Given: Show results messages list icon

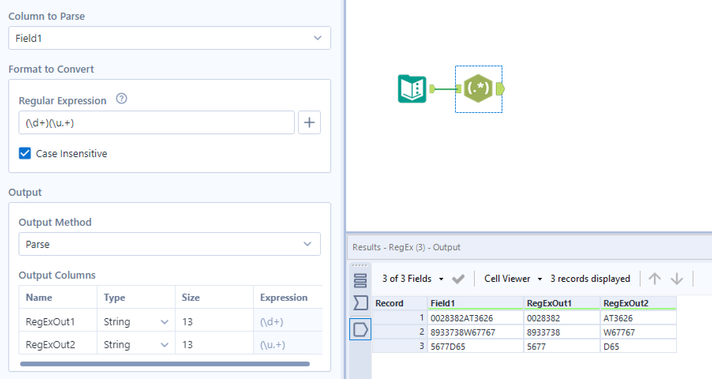Looking at the screenshot, I should click(360, 281).
